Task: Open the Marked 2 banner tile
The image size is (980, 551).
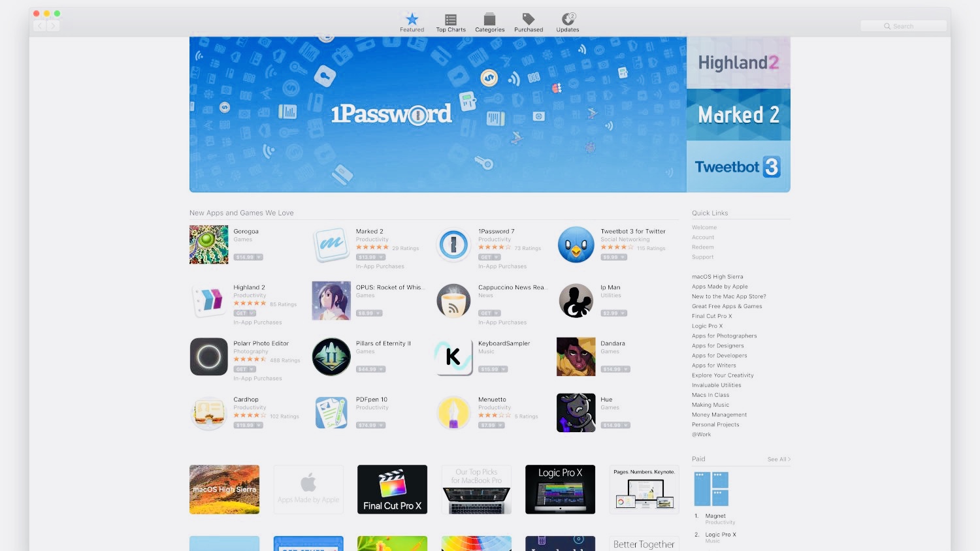Action: [738, 115]
